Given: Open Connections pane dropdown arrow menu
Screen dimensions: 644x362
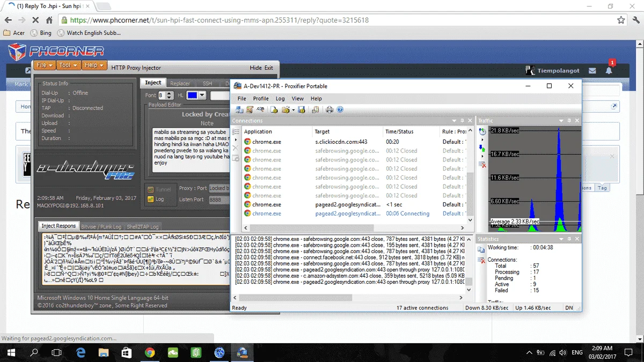Looking at the screenshot, I should [453, 121].
